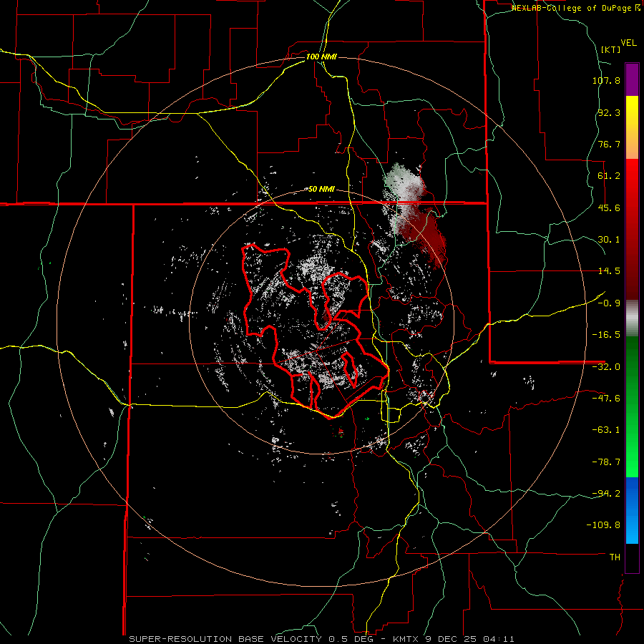
Task: Click the 50 NMI range ring label
Action: 321,189
